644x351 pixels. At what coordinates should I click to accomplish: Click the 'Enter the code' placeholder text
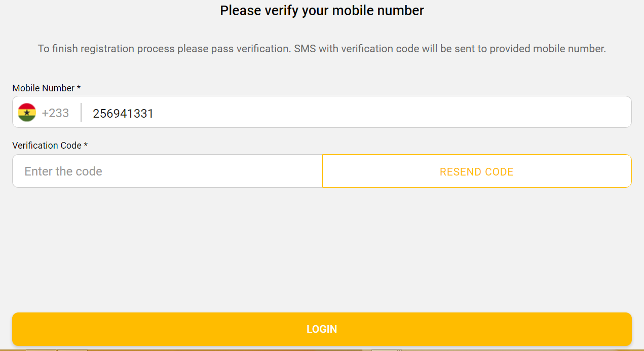63,171
